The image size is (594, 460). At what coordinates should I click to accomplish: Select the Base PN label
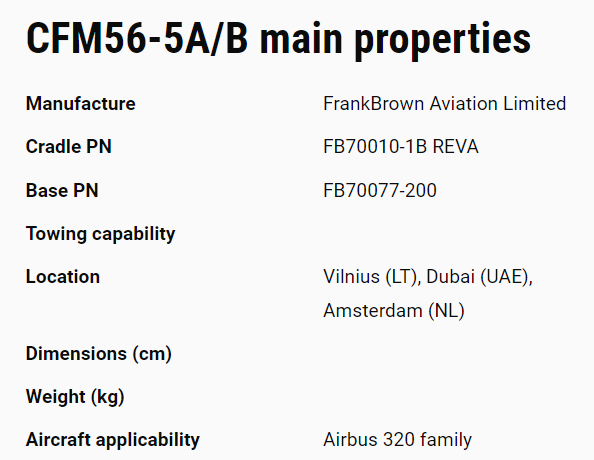[62, 190]
